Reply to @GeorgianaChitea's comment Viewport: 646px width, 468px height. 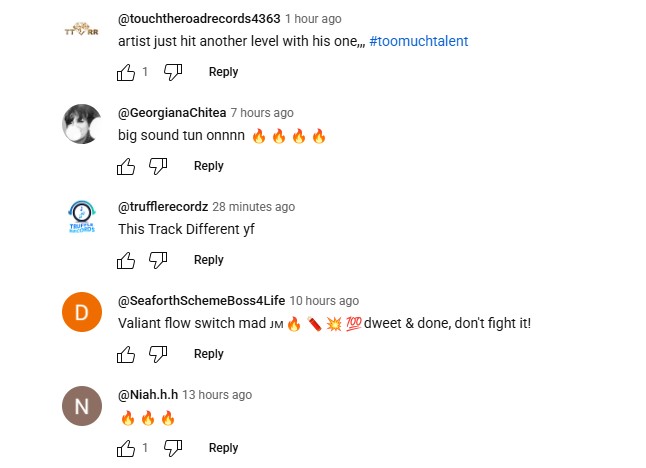pyautogui.click(x=208, y=166)
